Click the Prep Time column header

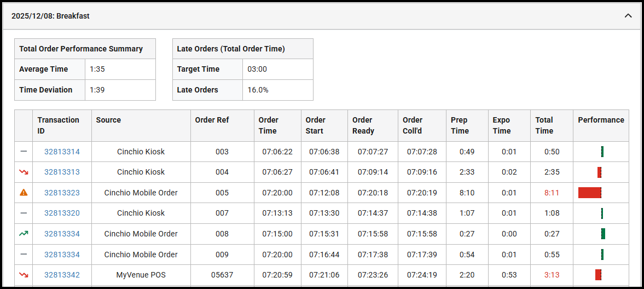(460, 125)
